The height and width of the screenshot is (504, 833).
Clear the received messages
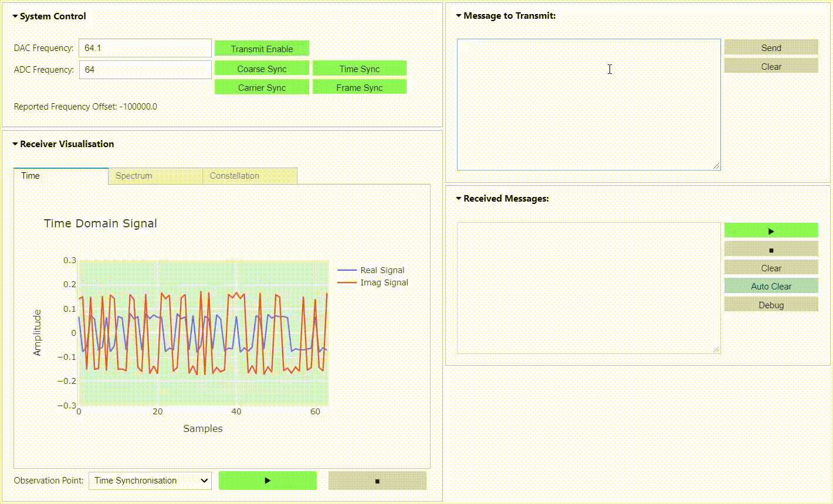click(771, 268)
